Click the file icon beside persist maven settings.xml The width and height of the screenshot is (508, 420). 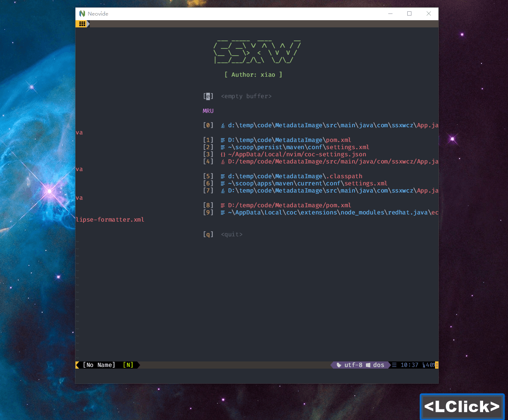coord(223,147)
